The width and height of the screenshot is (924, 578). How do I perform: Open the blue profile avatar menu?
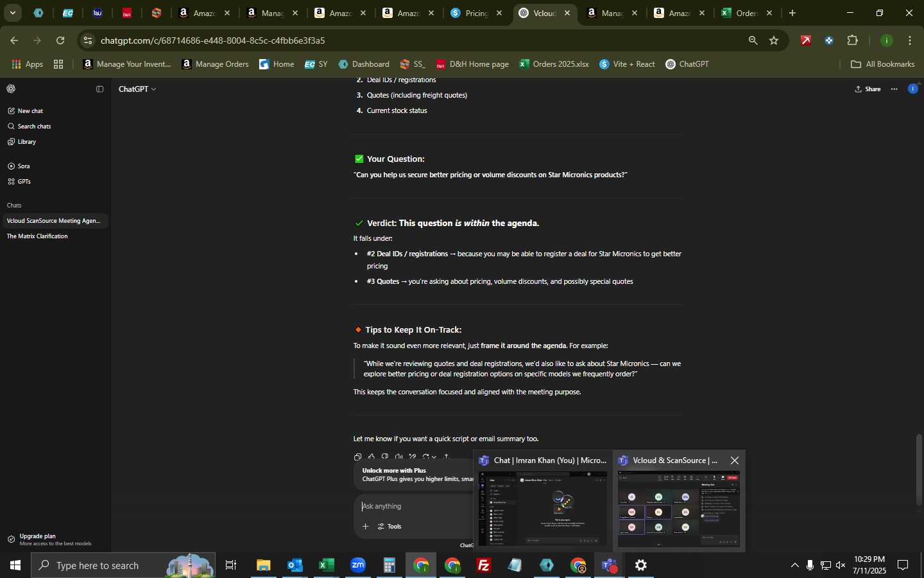(x=912, y=89)
